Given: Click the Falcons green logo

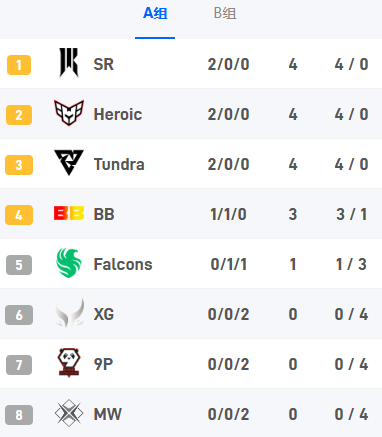Looking at the screenshot, I should [69, 263].
